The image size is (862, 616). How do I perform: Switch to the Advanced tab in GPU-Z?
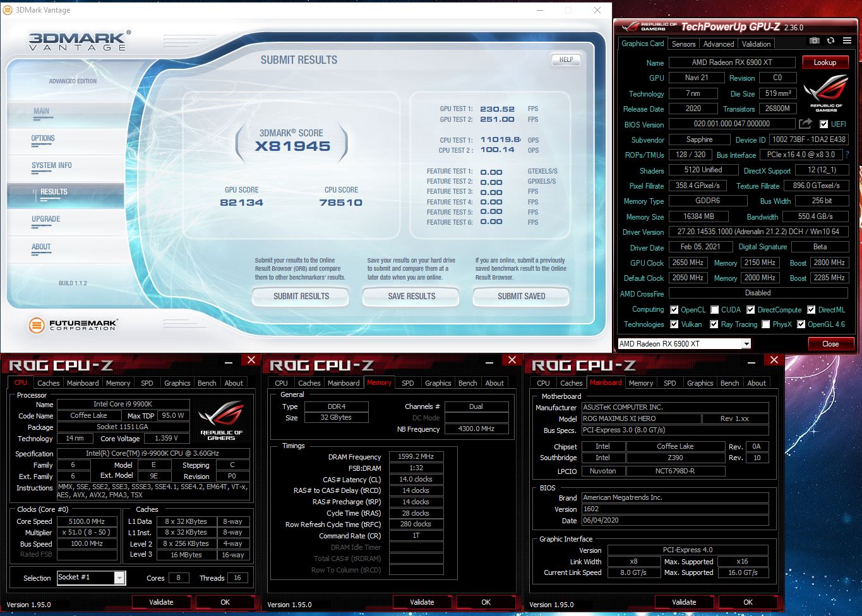pyautogui.click(x=719, y=44)
